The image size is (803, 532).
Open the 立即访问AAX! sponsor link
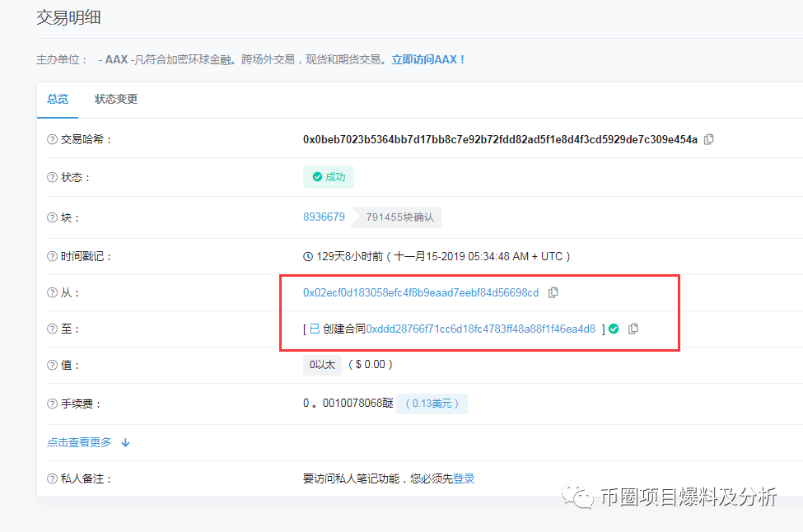(x=428, y=59)
